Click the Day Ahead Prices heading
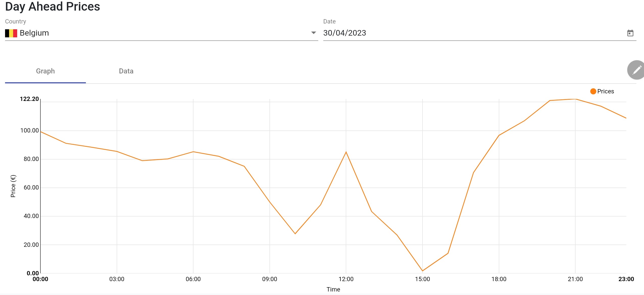Screen dimensions: 644x295 pos(53,7)
